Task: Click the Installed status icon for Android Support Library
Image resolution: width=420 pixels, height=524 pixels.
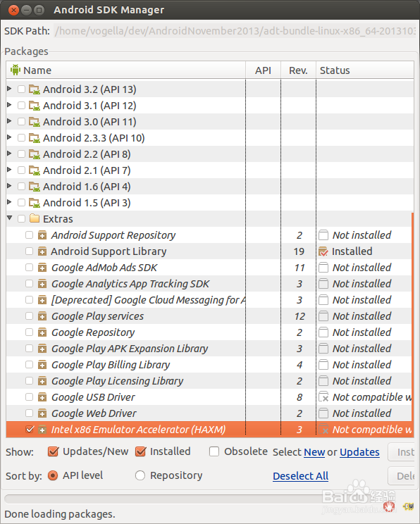Action: (323, 251)
